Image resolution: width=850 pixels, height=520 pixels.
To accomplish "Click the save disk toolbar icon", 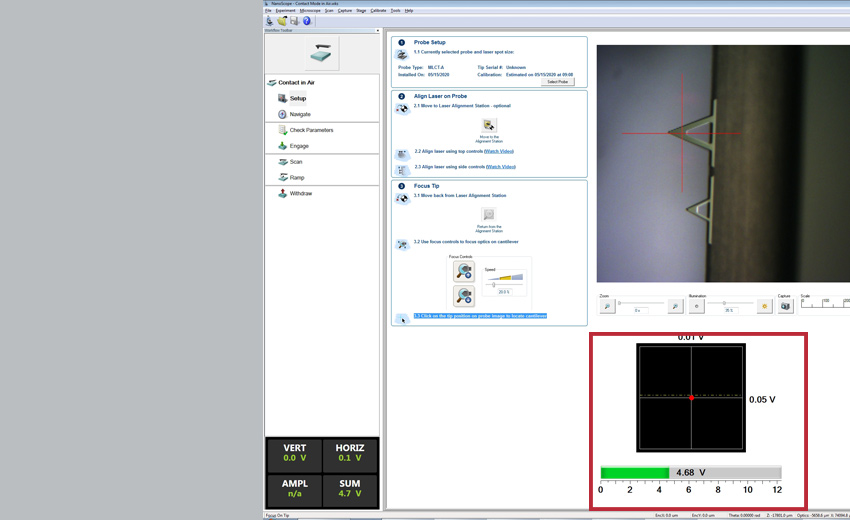I will (294, 21).
